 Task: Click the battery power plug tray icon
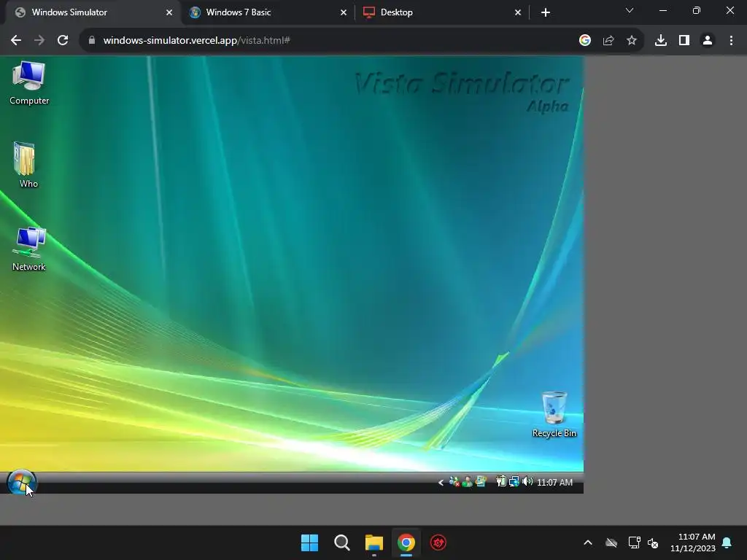point(500,482)
